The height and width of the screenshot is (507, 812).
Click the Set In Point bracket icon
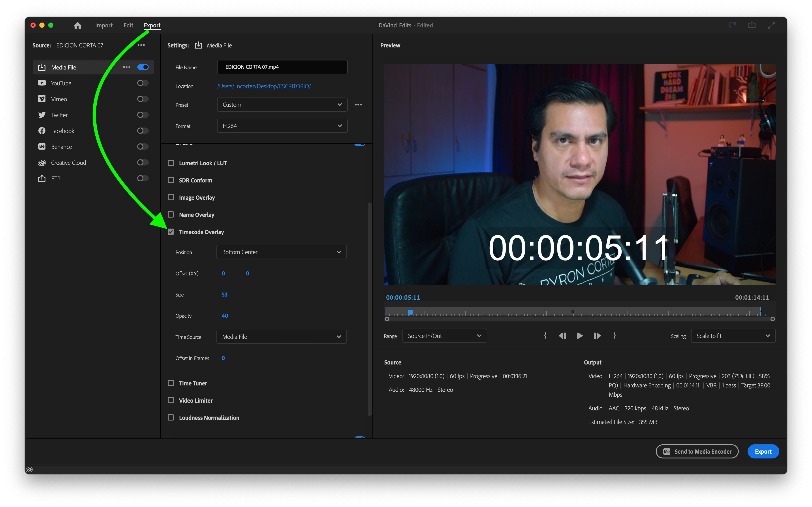[x=545, y=336]
